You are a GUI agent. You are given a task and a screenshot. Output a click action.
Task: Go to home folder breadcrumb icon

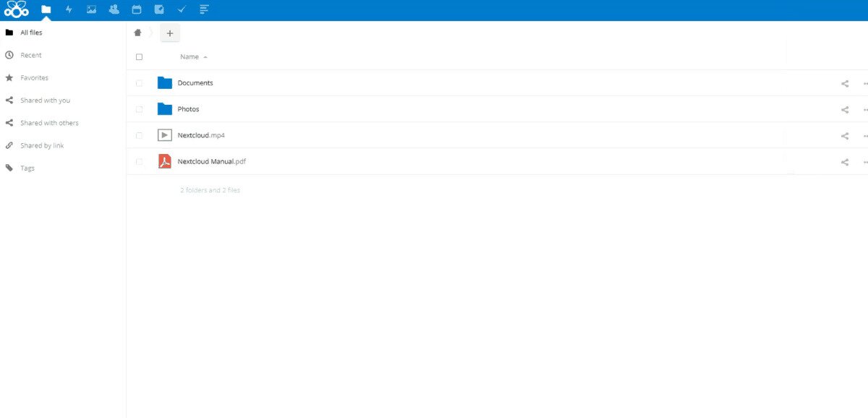[x=137, y=33]
